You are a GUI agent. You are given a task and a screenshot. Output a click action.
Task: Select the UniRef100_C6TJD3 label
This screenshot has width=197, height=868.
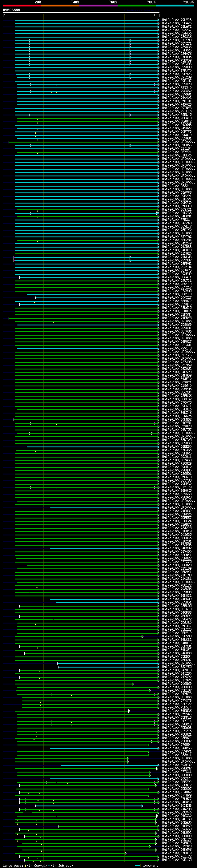(x=177, y=64)
